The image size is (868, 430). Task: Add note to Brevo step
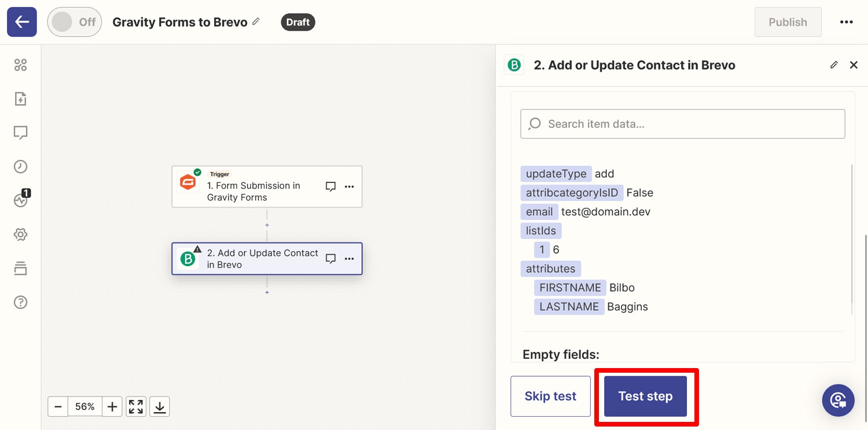coord(331,259)
